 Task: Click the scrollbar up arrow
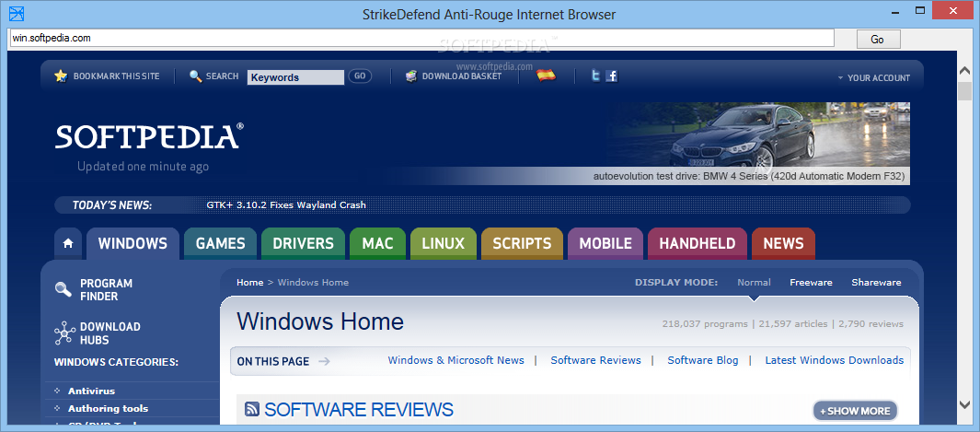tap(965, 73)
